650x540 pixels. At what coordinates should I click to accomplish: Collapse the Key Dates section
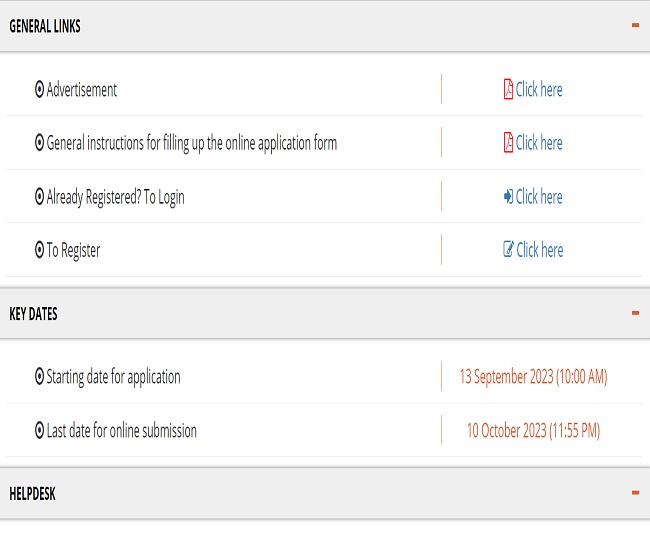coord(635,313)
